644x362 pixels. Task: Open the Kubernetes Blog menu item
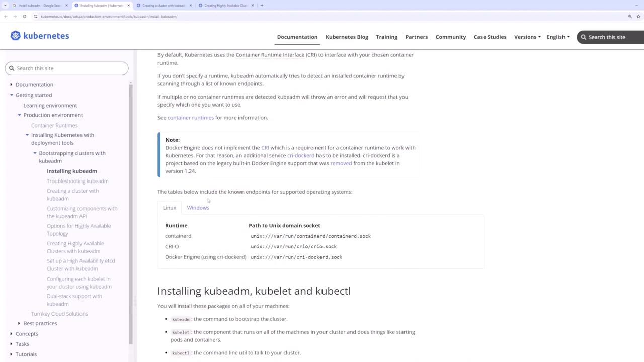tap(347, 37)
